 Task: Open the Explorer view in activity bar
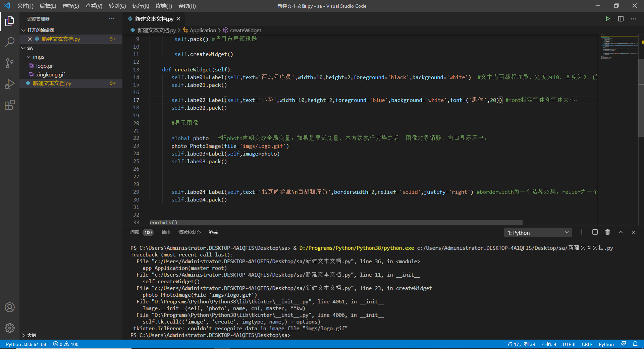pos(10,21)
